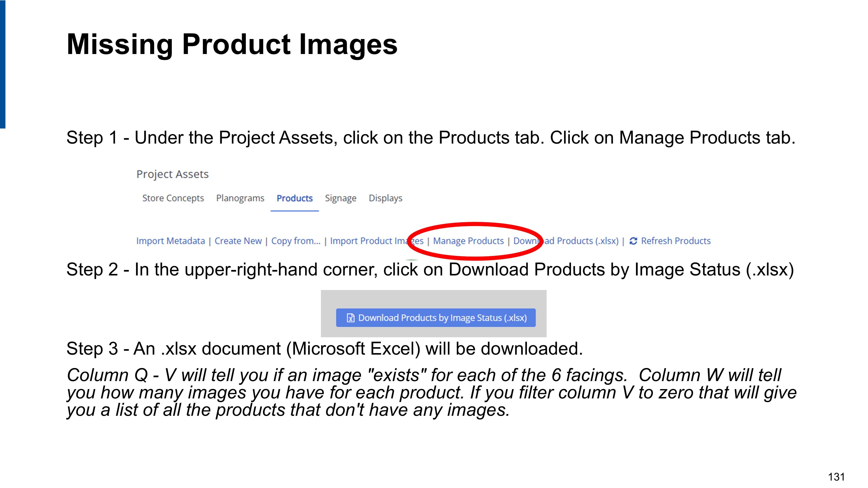
Task: Open the Copy from... link
Action: (x=296, y=241)
